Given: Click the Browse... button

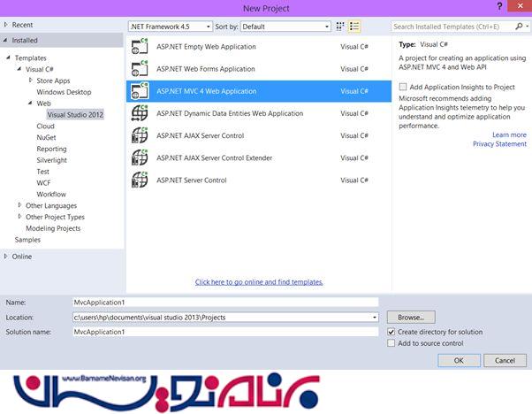Looking at the screenshot, I should point(411,318).
